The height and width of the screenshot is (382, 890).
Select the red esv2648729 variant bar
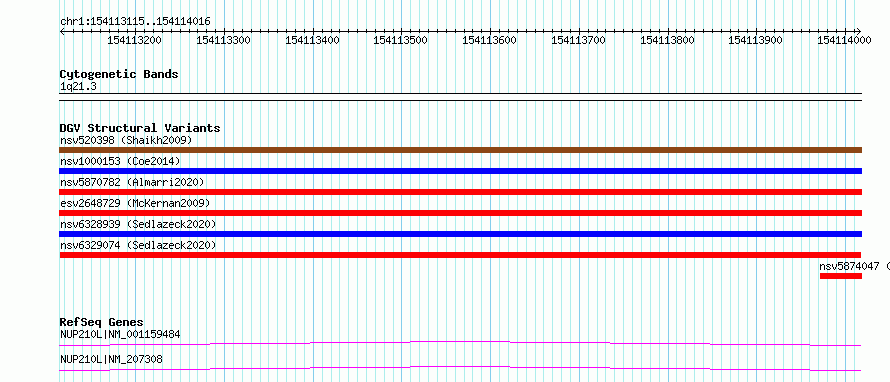tap(461, 213)
